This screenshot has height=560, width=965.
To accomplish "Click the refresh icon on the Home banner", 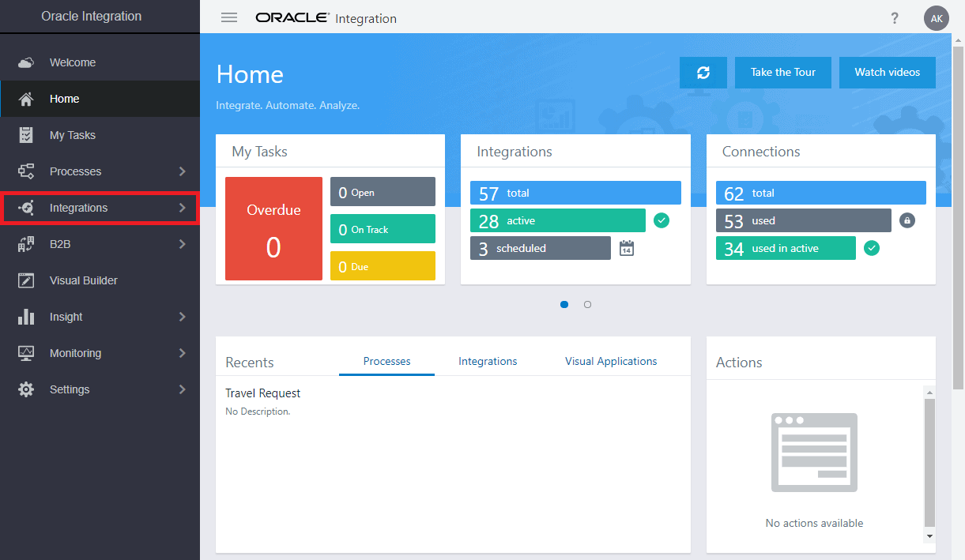I will [x=703, y=72].
